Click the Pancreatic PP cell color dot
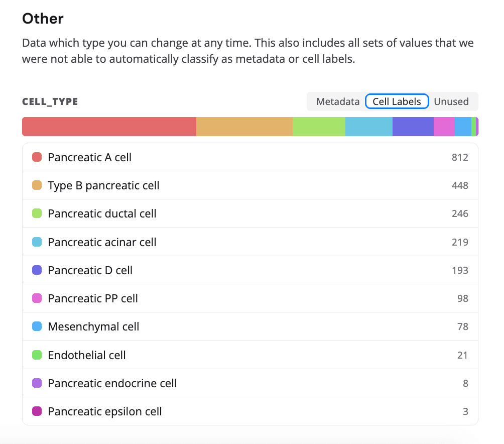The image size is (504, 444). pos(37,298)
